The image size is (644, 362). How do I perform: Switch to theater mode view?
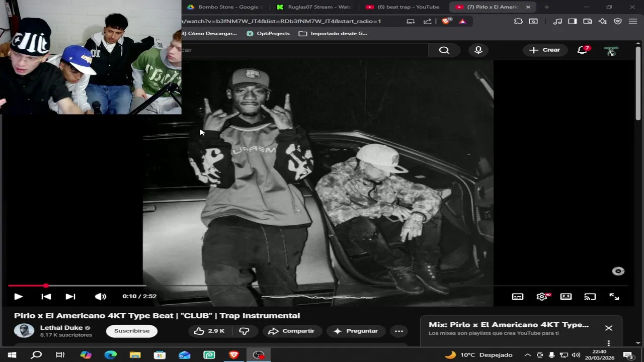(566, 297)
